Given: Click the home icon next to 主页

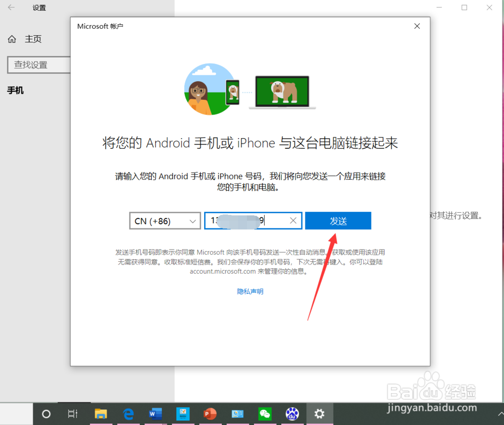Looking at the screenshot, I should [12, 39].
